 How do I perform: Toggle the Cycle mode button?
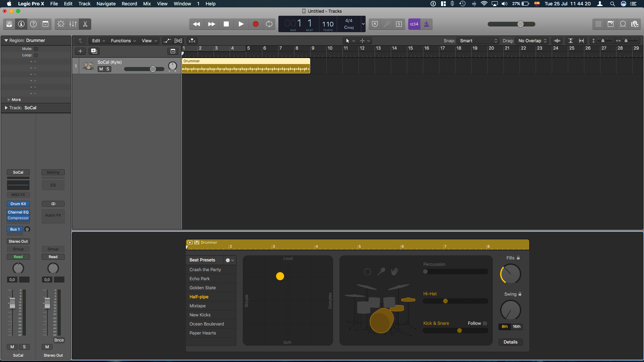click(269, 24)
